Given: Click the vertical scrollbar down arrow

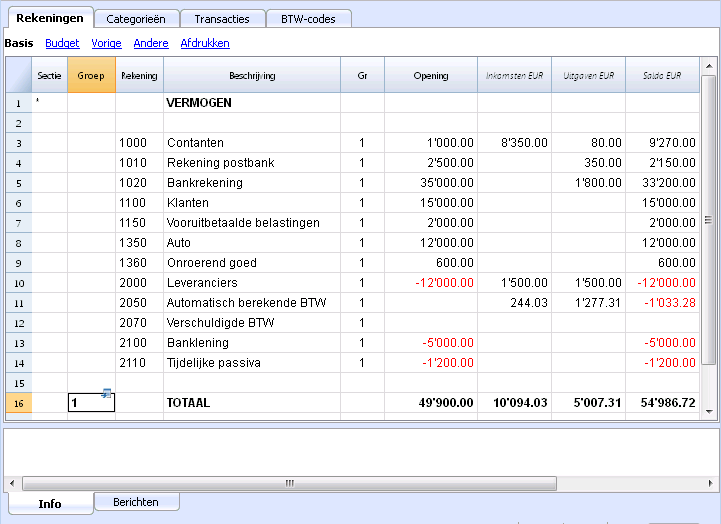Looking at the screenshot, I should tap(709, 412).
